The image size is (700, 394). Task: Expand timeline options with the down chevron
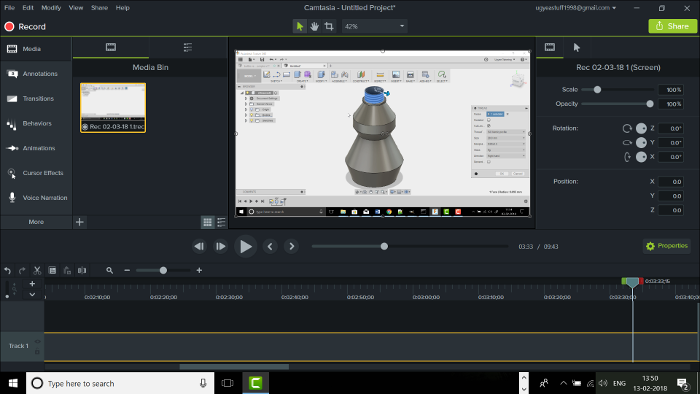[32, 294]
